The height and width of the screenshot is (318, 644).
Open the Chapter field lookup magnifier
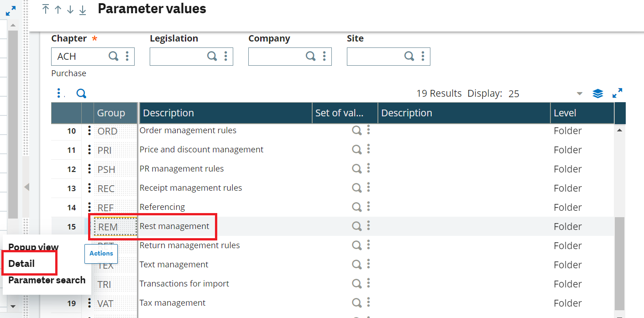point(113,56)
